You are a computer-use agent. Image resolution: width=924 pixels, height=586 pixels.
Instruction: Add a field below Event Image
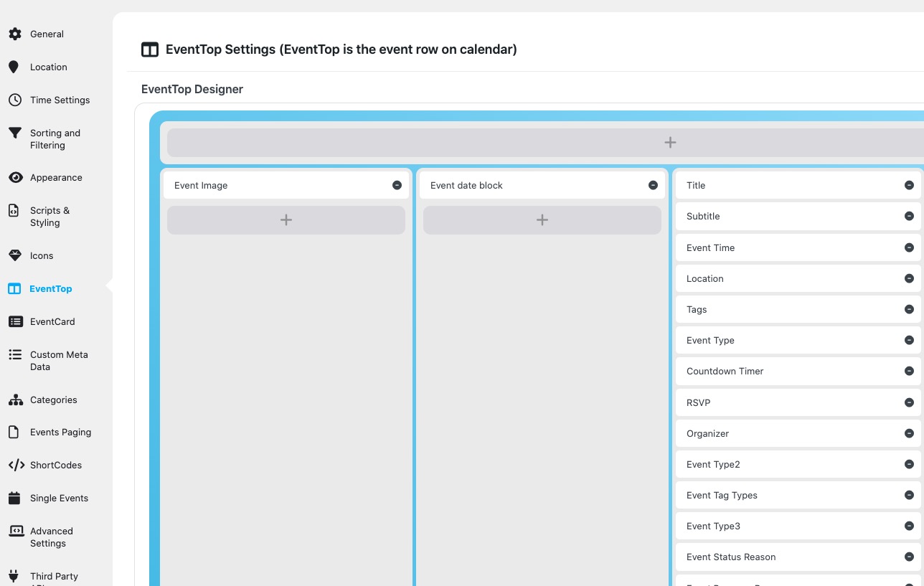coord(286,220)
